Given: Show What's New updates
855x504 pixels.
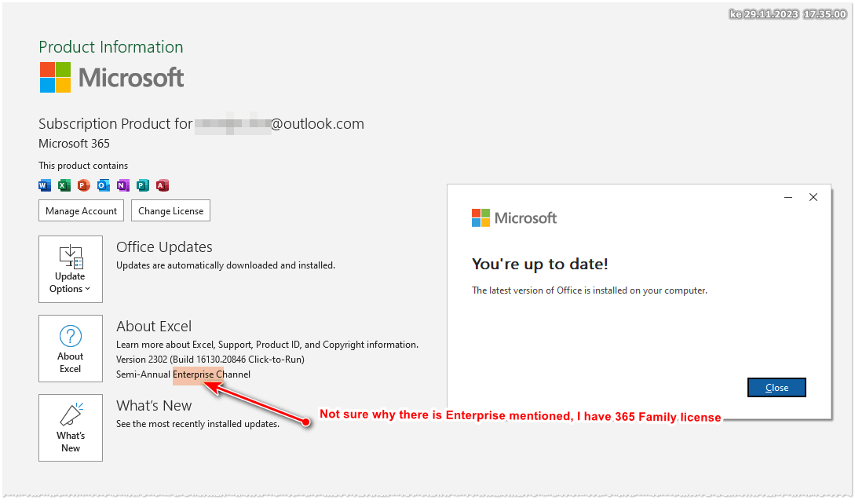Looking at the screenshot, I should (71, 428).
